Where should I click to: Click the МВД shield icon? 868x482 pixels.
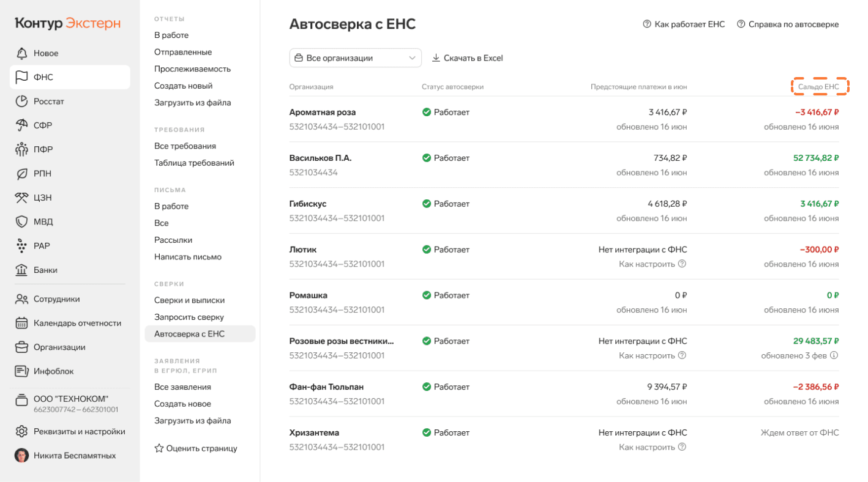coord(22,221)
